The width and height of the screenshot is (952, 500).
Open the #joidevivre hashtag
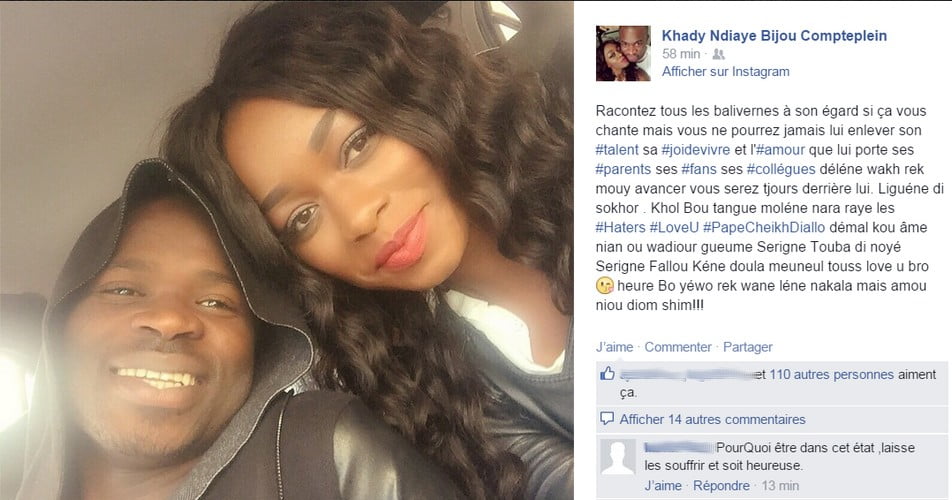click(x=695, y=150)
